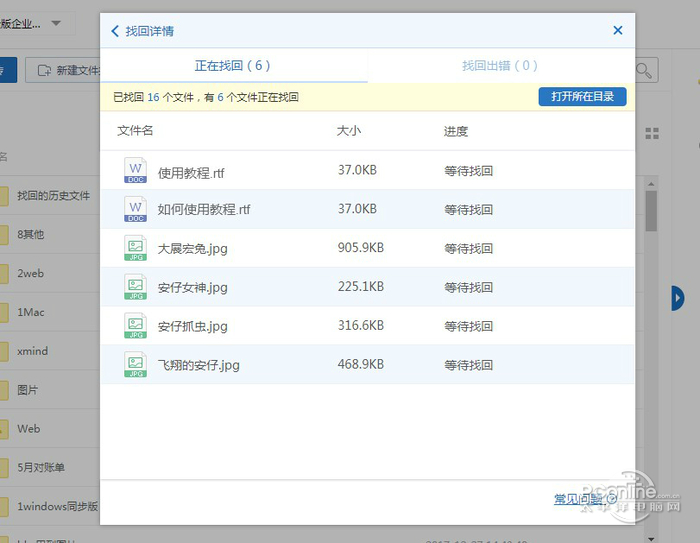Expand the blue right-side panel arrow

click(x=678, y=297)
